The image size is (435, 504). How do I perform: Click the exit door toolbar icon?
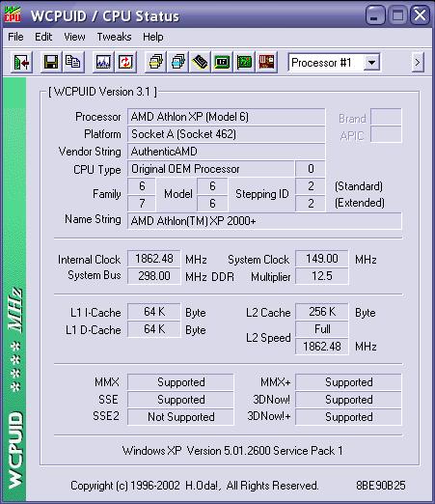point(21,62)
